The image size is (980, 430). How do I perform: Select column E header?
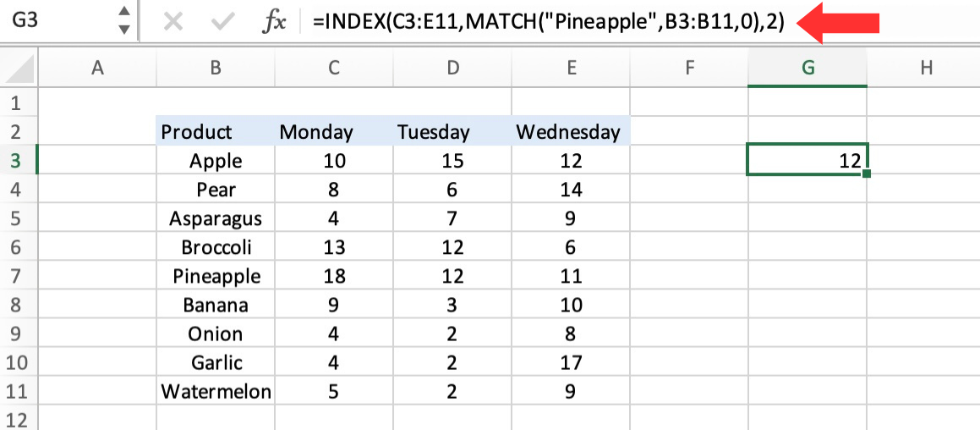pos(571,67)
